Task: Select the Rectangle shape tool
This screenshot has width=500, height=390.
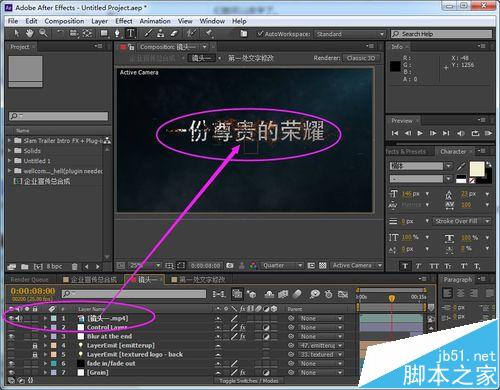Action: click(x=104, y=33)
